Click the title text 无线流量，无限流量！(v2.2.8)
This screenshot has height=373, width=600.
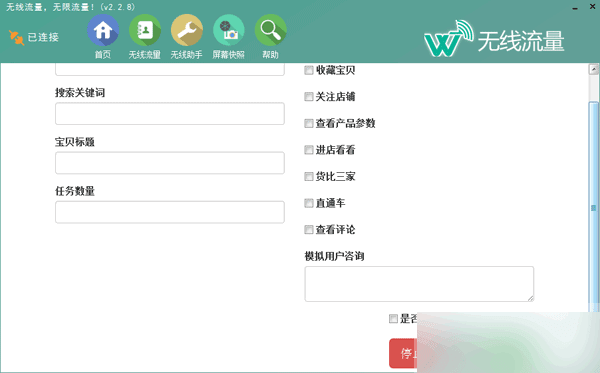(70, 7)
